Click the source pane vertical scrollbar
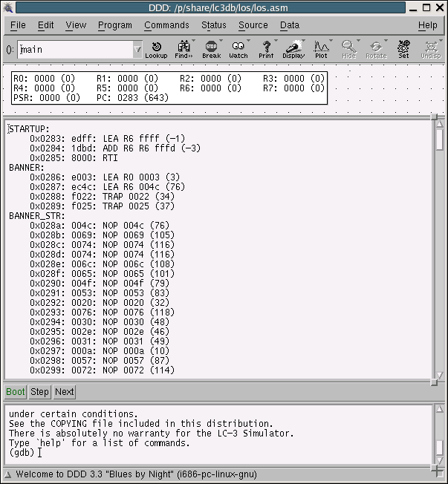The width and height of the screenshot is (448, 484). click(x=439, y=252)
